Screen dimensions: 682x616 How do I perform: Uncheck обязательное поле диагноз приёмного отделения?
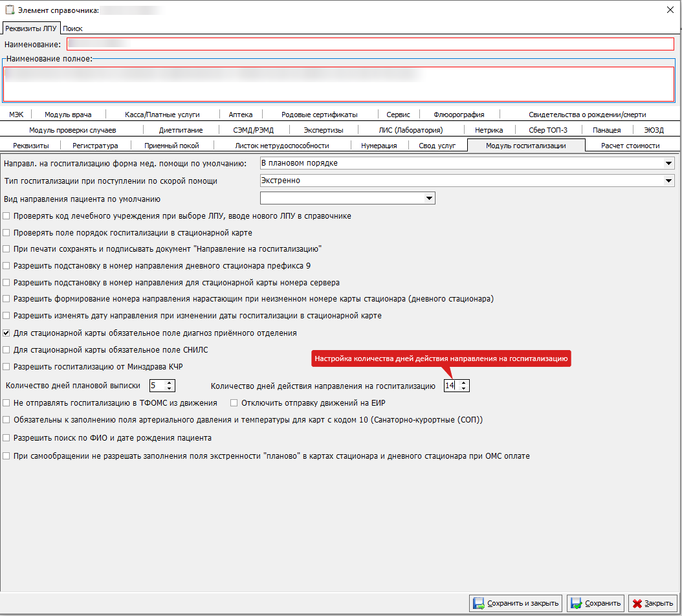6,333
